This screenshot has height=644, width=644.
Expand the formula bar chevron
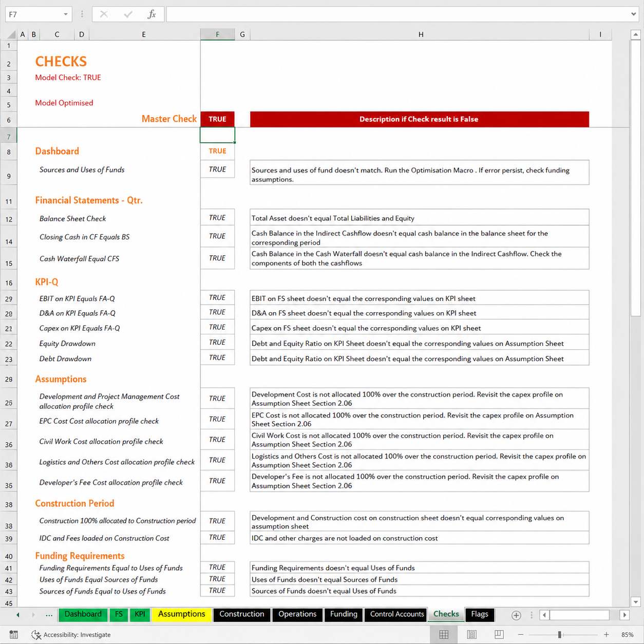click(x=633, y=14)
